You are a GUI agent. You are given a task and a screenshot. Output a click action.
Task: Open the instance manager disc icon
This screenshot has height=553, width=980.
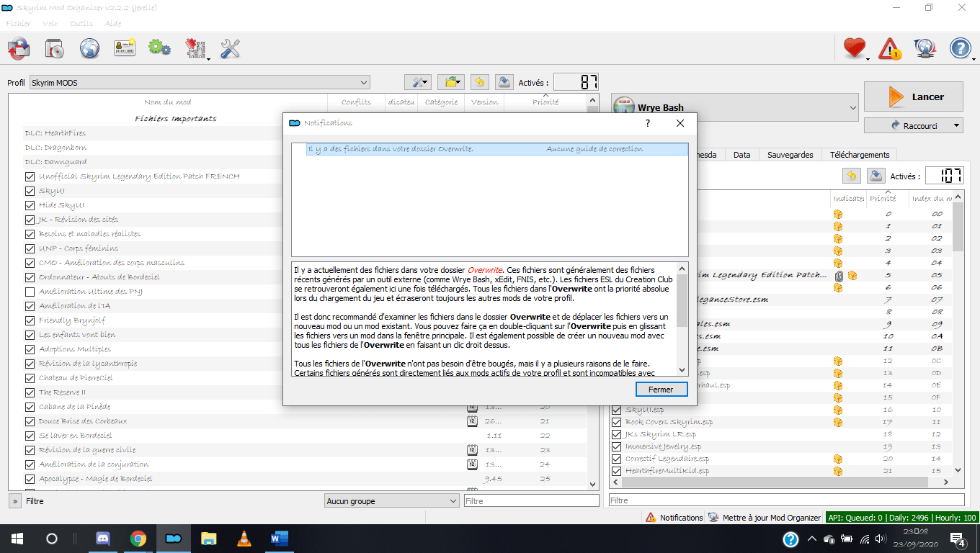[x=55, y=48]
